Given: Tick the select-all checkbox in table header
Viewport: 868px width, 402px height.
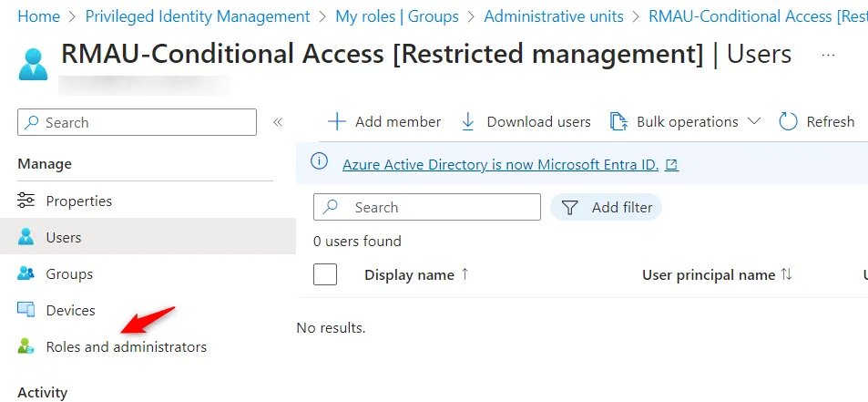Looking at the screenshot, I should [325, 274].
